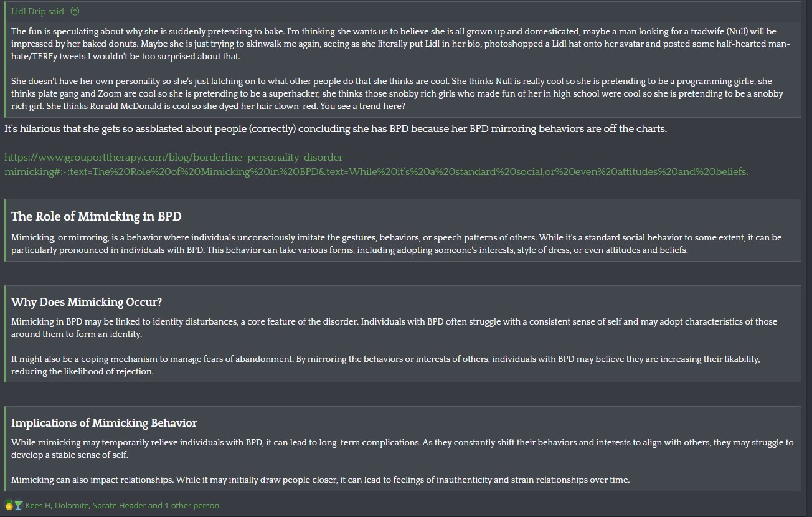Click the reply text beginning "It's hilarious"
This screenshot has width=812, height=517.
click(x=336, y=129)
